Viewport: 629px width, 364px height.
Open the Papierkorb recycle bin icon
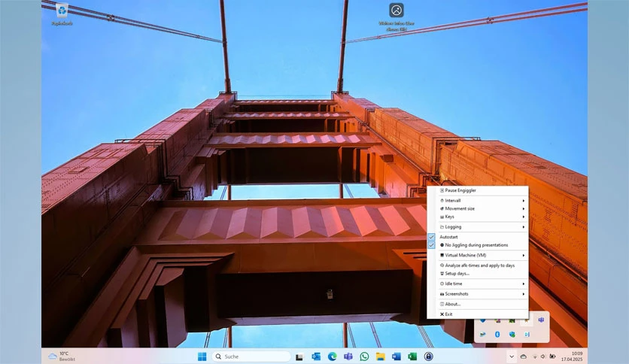[x=62, y=14]
